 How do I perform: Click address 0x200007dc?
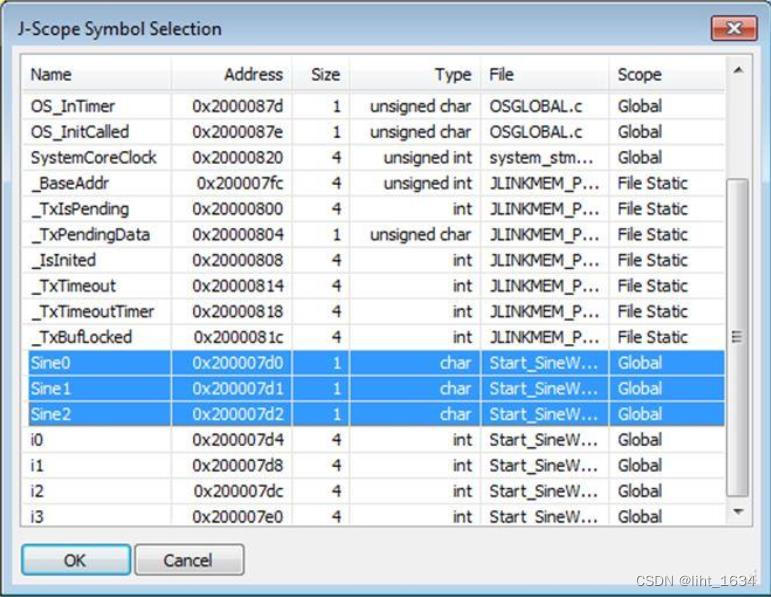click(x=238, y=491)
